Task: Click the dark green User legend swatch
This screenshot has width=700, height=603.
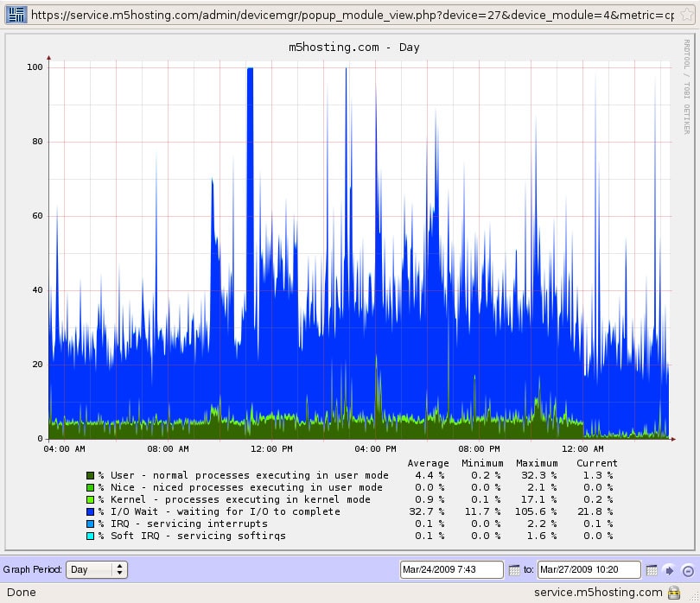Action: 90,475
